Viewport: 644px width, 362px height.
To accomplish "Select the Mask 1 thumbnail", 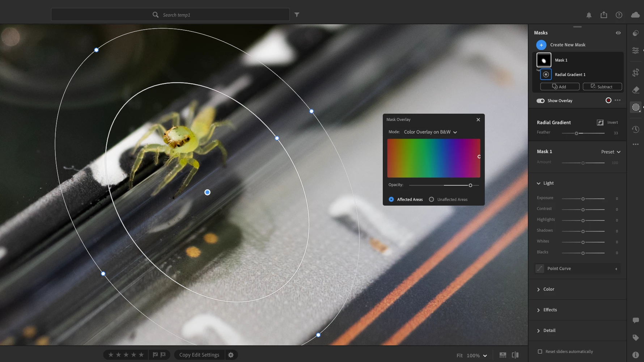I will pyautogui.click(x=544, y=60).
